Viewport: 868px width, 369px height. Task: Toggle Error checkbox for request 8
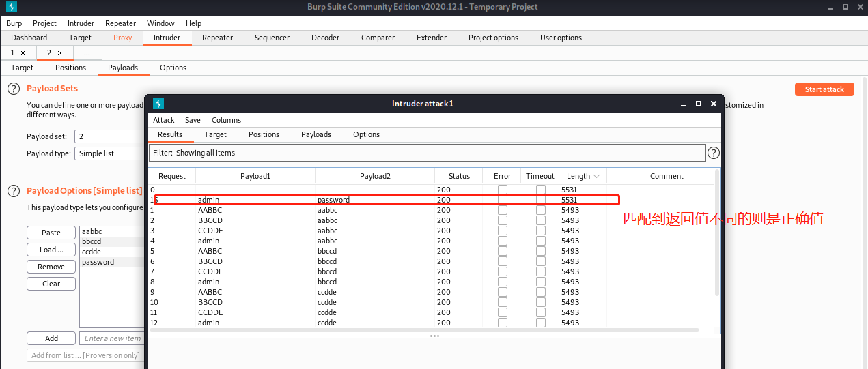click(x=503, y=282)
